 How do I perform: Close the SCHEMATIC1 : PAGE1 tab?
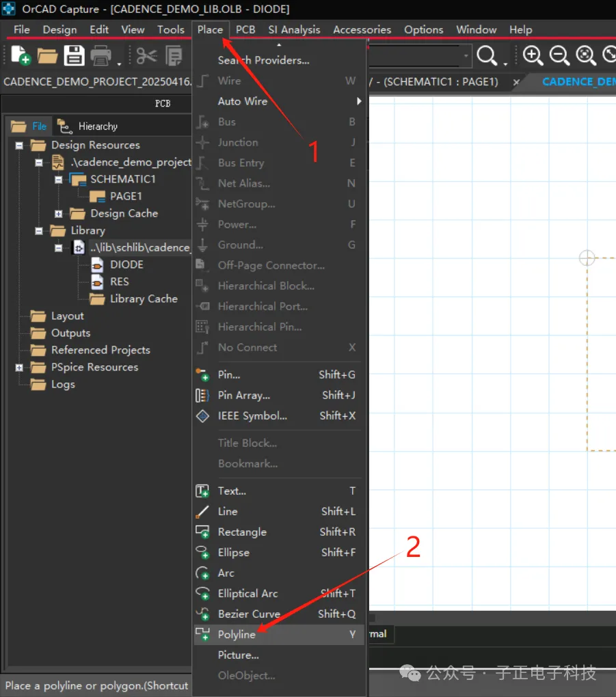click(x=516, y=82)
